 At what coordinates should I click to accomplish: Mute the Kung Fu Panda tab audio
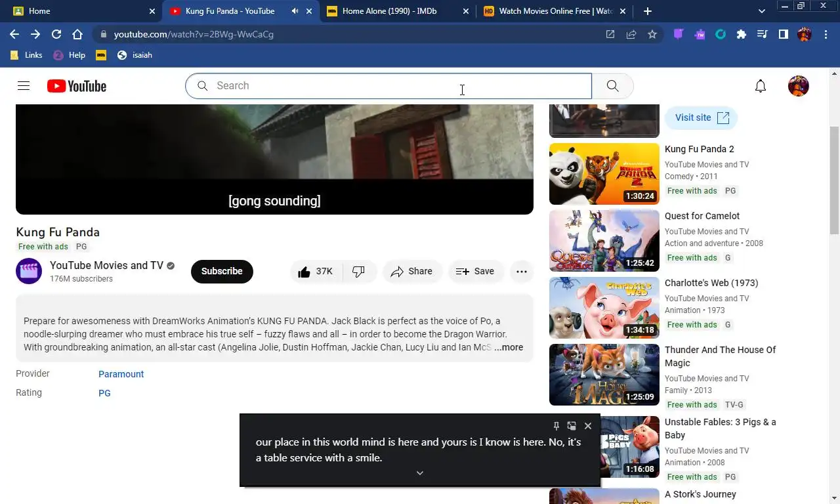point(295,11)
